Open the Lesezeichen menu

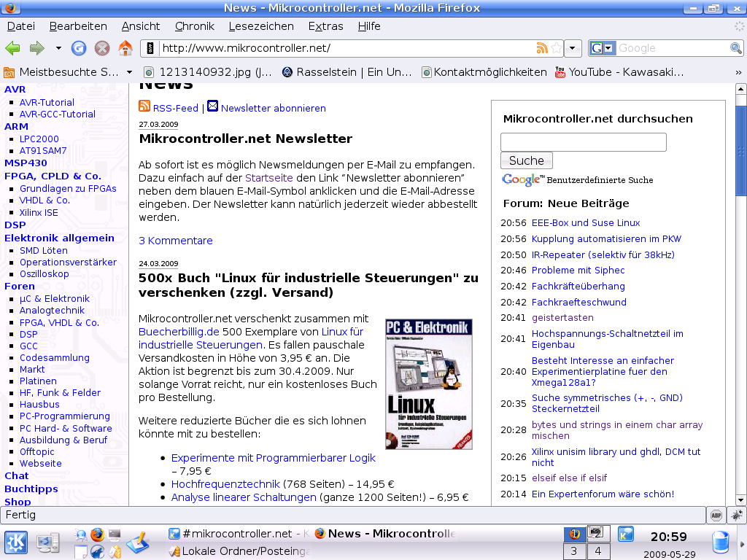click(x=261, y=26)
